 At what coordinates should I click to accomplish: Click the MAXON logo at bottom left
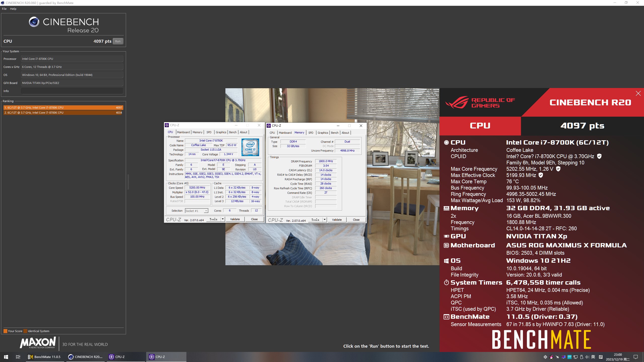coord(38,343)
